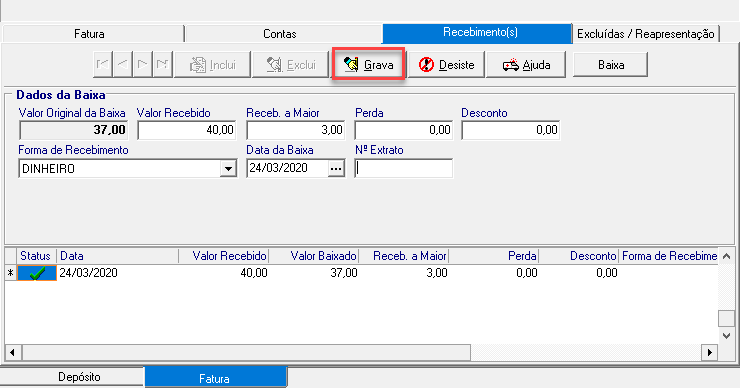Click the grid's down scroll arrow

click(726, 336)
